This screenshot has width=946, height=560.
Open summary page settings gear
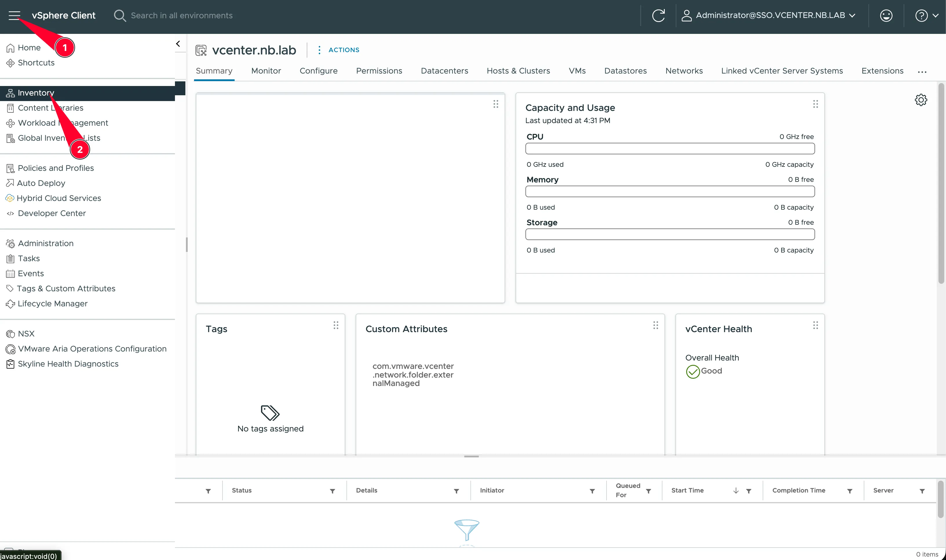coord(921,100)
